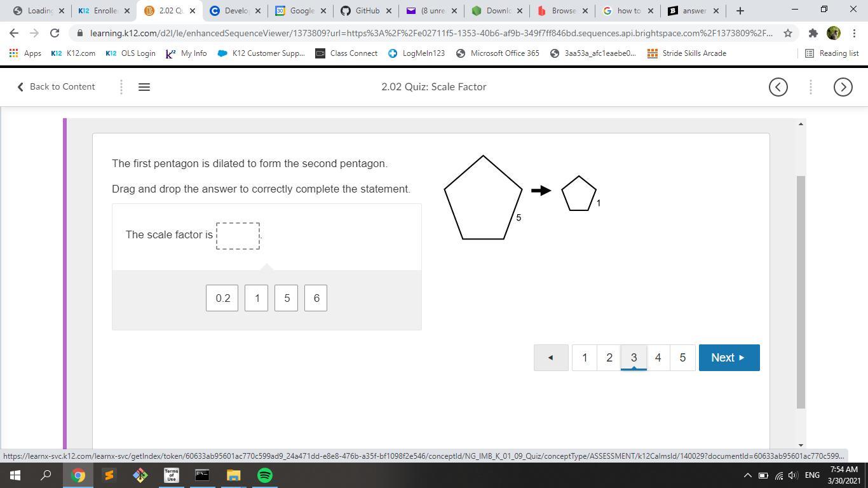Open the Apps bookmark shortcut
The image size is (868, 488).
[25, 53]
